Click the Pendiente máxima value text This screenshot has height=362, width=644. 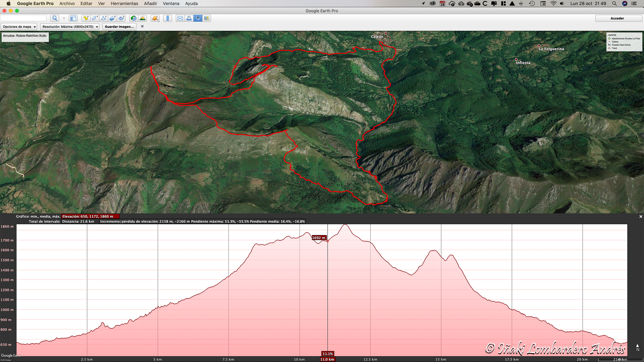tap(220, 221)
